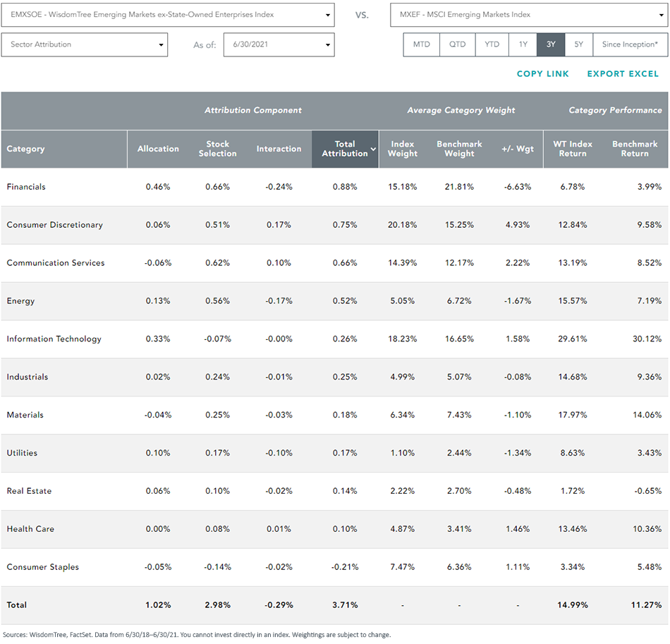The image size is (670, 644).
Task: Click Materials WT index return 17.97%
Action: [x=573, y=415]
